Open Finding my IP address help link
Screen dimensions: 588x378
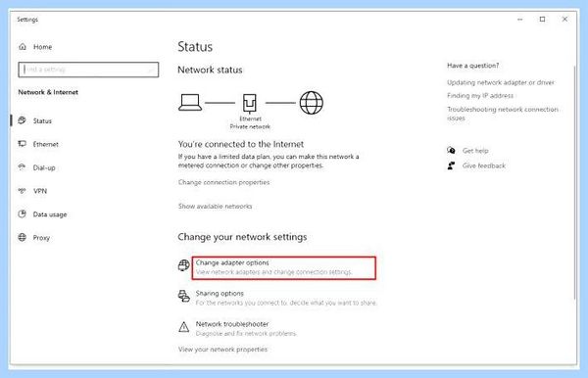tap(480, 96)
